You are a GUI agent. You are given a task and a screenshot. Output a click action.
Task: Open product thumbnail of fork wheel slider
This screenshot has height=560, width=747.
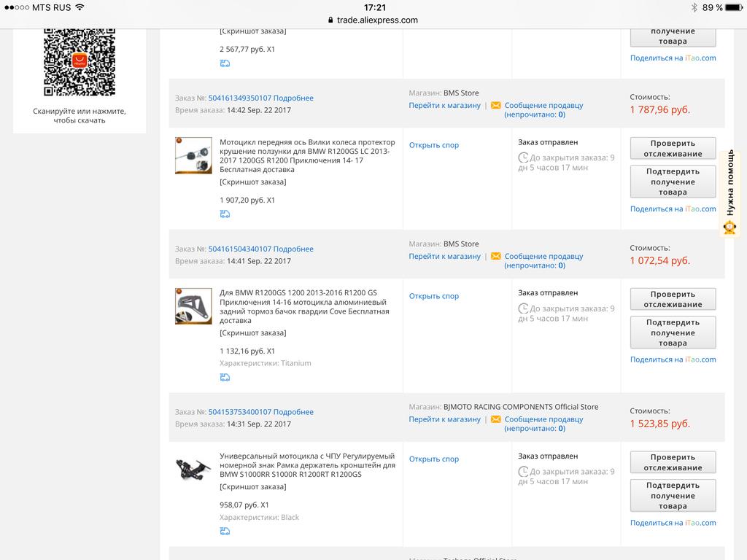click(x=193, y=155)
